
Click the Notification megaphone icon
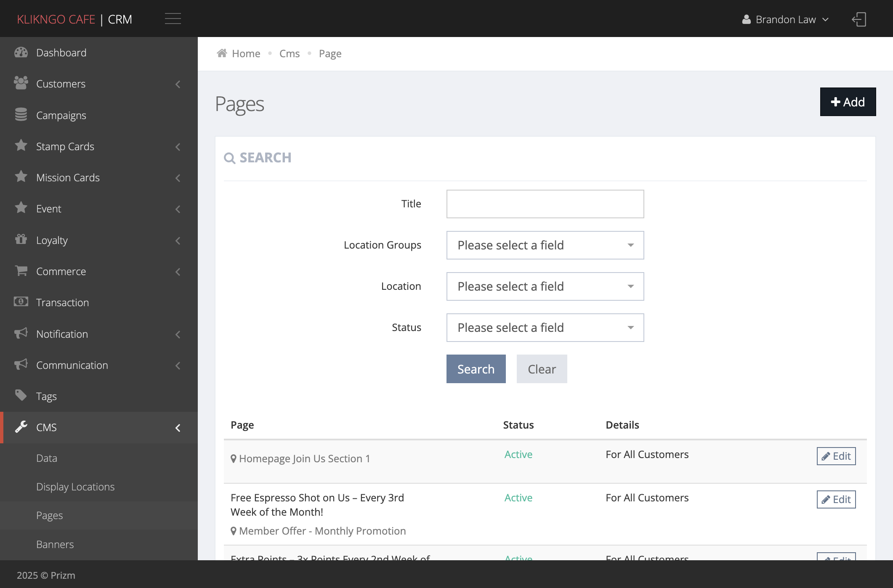click(21, 333)
